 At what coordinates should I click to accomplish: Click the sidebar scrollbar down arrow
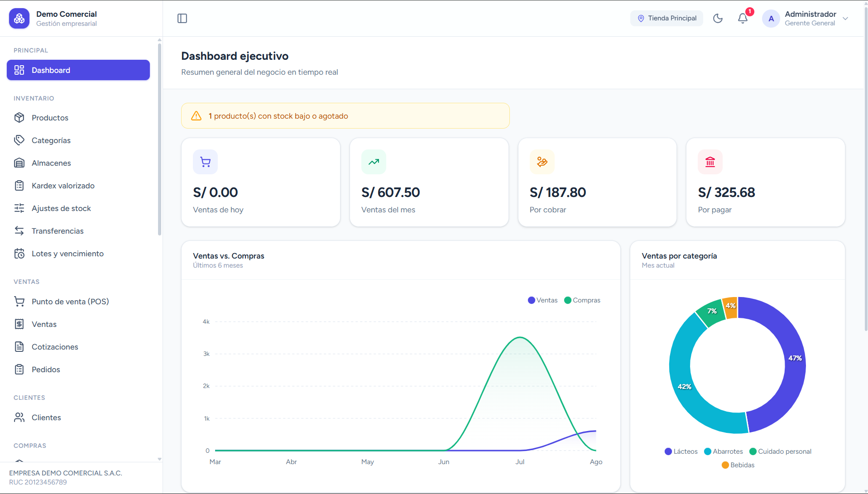point(159,459)
